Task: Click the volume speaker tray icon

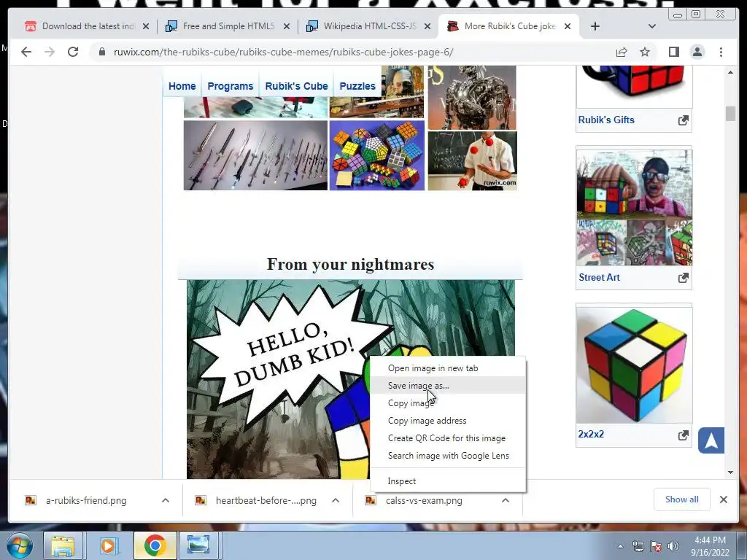Action: pyautogui.click(x=673, y=546)
